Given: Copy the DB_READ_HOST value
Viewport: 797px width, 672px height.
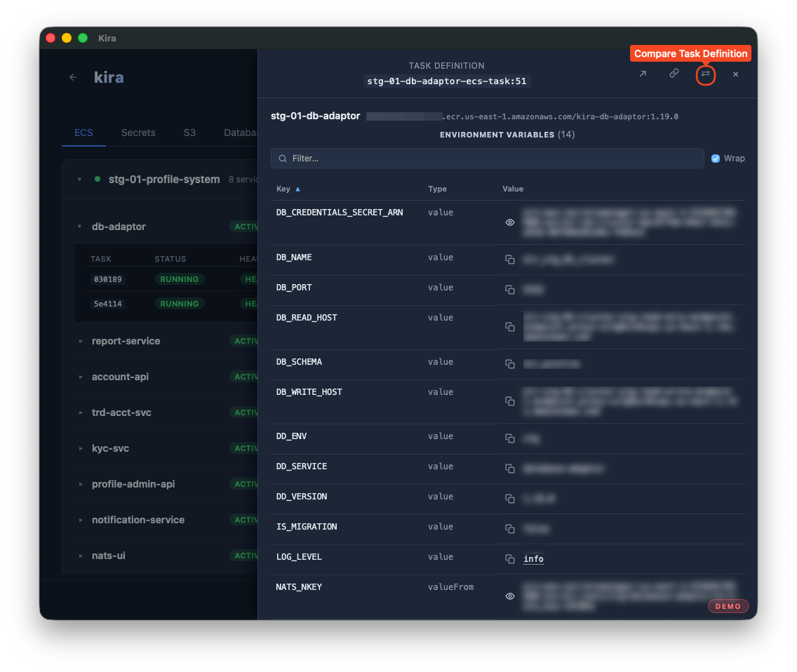Looking at the screenshot, I should point(510,327).
